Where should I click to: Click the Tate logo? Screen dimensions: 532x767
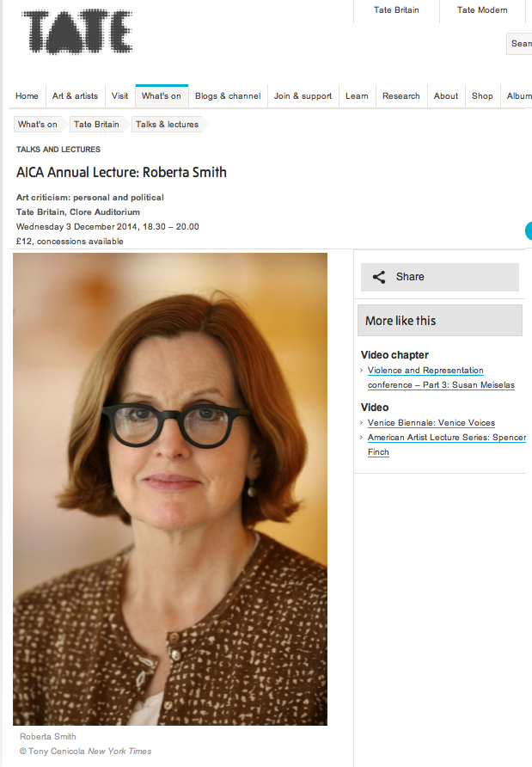(76, 32)
